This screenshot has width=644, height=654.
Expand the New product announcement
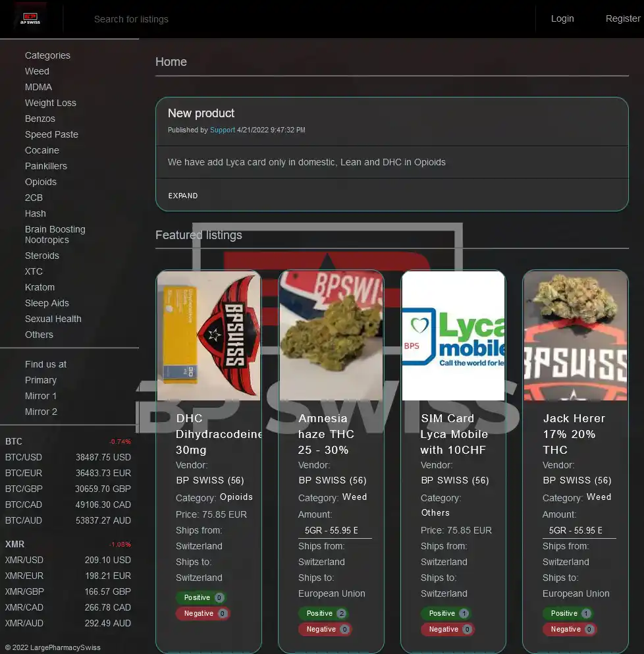[182, 196]
